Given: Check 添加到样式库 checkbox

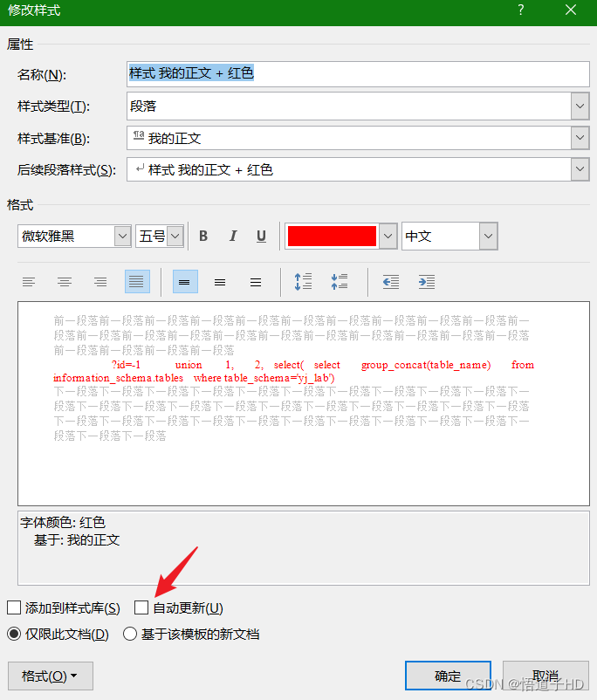Looking at the screenshot, I should click(14, 607).
